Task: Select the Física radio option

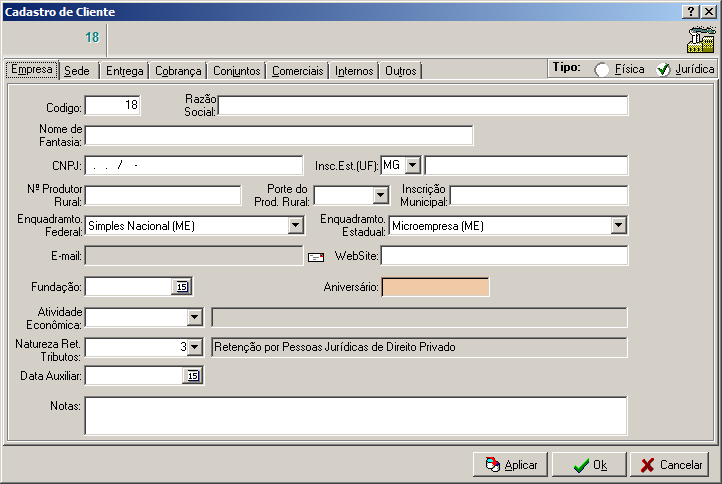Action: pos(602,70)
